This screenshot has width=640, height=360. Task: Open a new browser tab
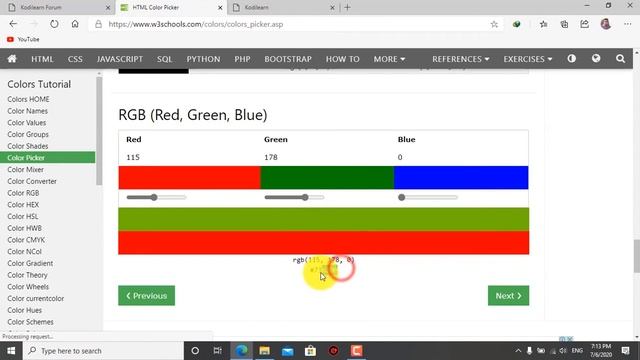coord(347,7)
